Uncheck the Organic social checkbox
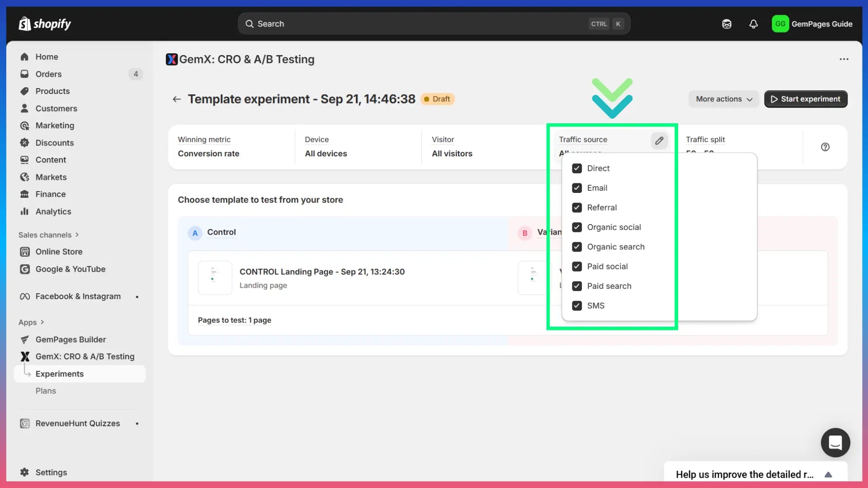 coord(577,227)
